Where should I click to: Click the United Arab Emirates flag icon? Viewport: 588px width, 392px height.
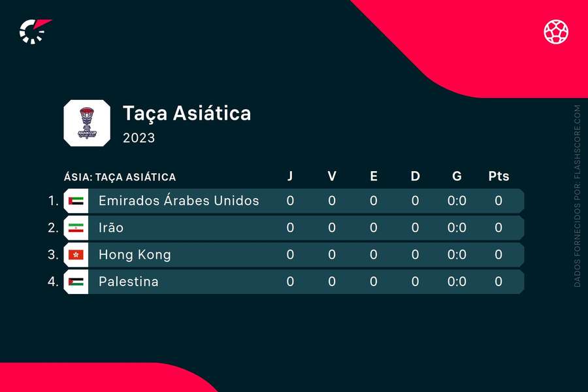click(76, 201)
